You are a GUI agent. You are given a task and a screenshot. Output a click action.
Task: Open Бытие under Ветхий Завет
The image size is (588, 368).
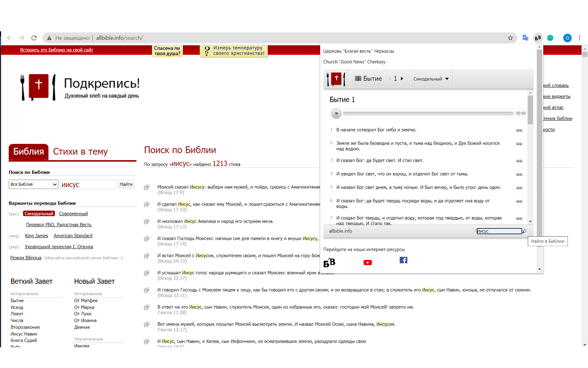[x=17, y=301]
